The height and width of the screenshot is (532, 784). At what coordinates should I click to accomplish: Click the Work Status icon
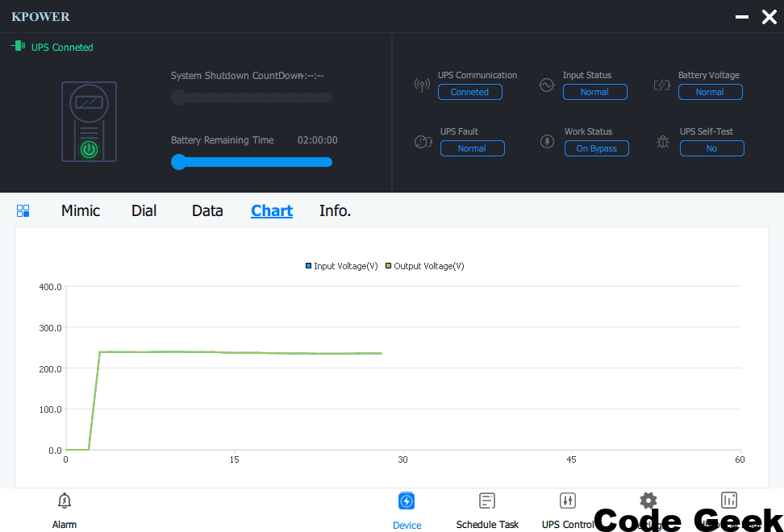(x=547, y=141)
